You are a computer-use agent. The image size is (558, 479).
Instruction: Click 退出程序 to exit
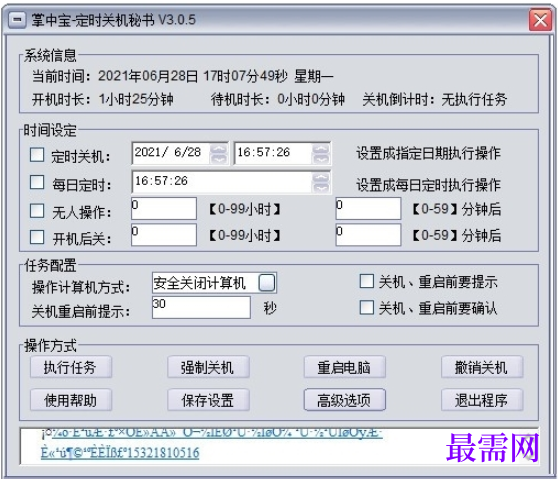pyautogui.click(x=482, y=400)
